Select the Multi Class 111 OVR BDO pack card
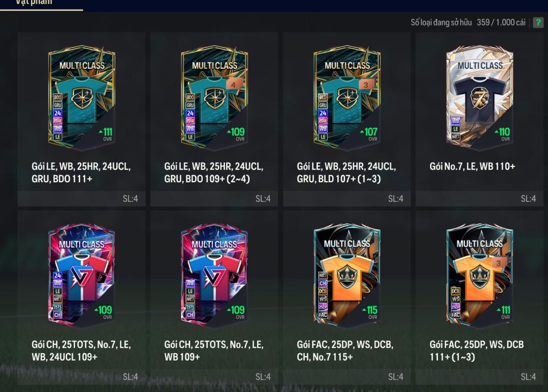The width and height of the screenshot is (548, 392). click(82, 97)
